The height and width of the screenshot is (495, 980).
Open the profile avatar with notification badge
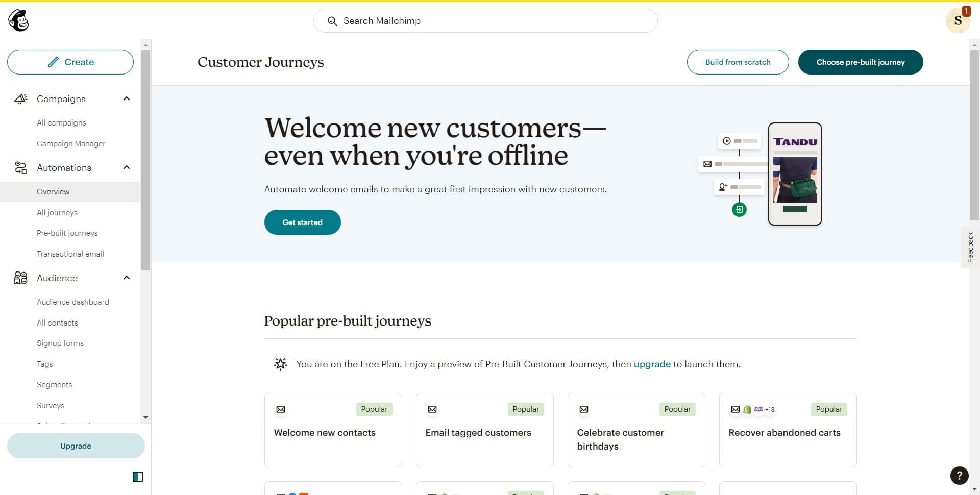[958, 20]
